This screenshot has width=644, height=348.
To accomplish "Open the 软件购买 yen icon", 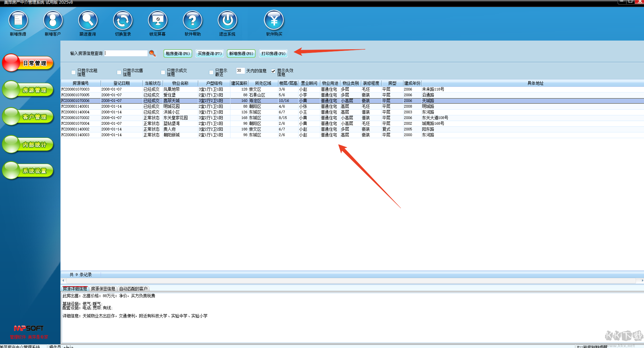I will tap(274, 21).
